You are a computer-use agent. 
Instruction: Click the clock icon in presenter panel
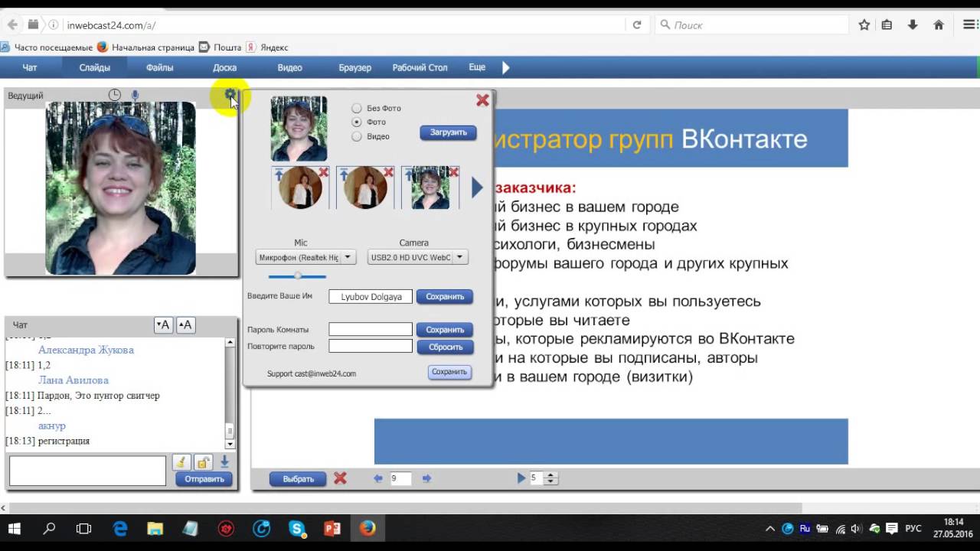click(x=114, y=95)
